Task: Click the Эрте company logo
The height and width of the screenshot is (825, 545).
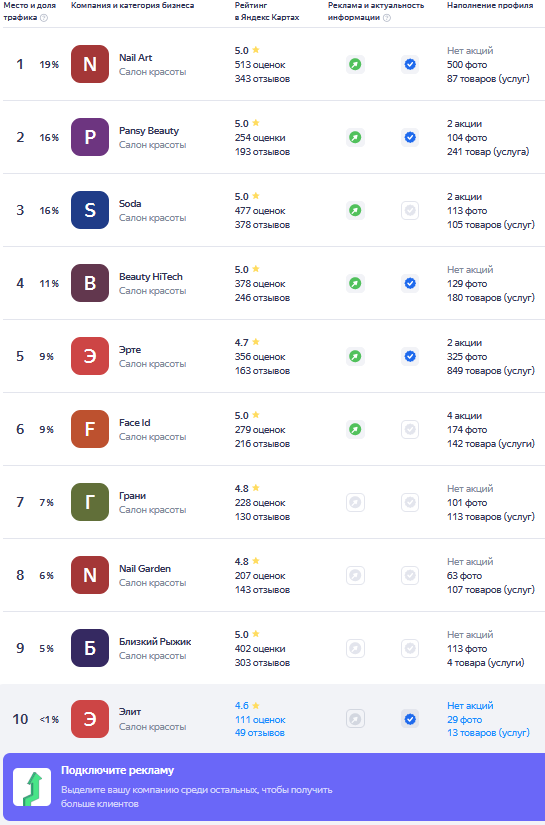Action: pos(90,356)
